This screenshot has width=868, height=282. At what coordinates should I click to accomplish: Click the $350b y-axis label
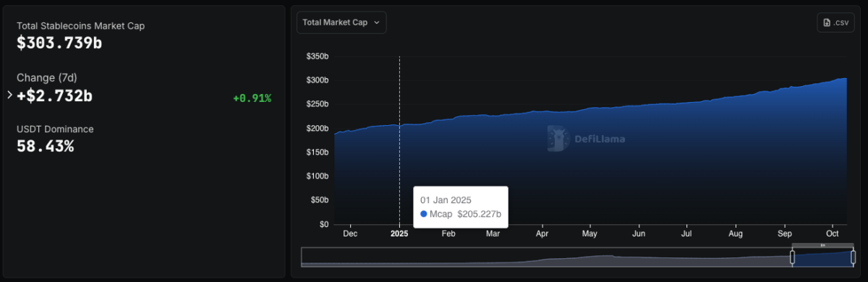point(318,56)
